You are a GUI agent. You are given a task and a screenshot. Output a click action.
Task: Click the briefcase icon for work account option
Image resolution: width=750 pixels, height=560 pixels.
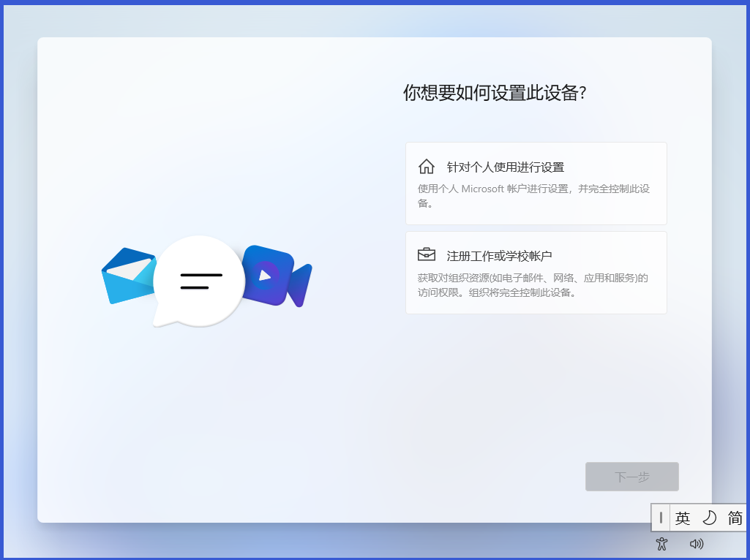pos(427,254)
